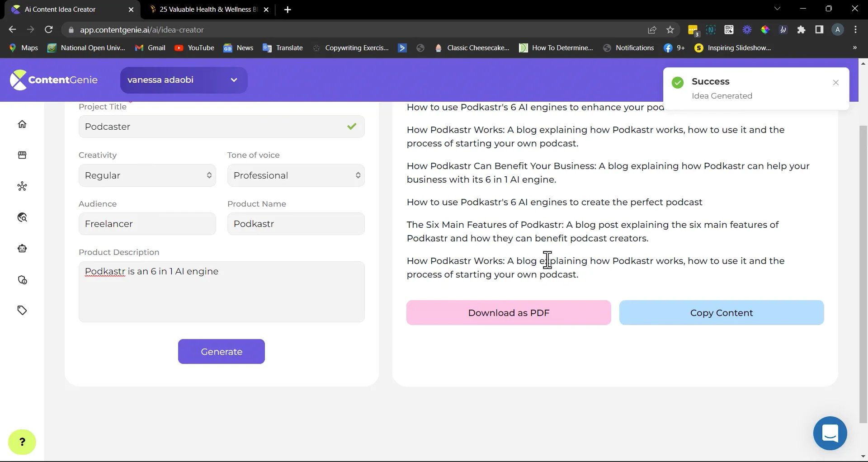The height and width of the screenshot is (462, 868).
Task: Open the new tab plus button
Action: 288,9
